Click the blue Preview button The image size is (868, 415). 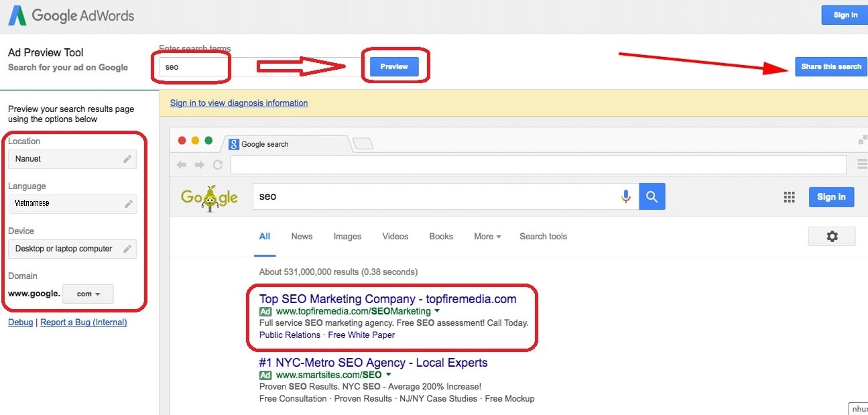point(394,66)
